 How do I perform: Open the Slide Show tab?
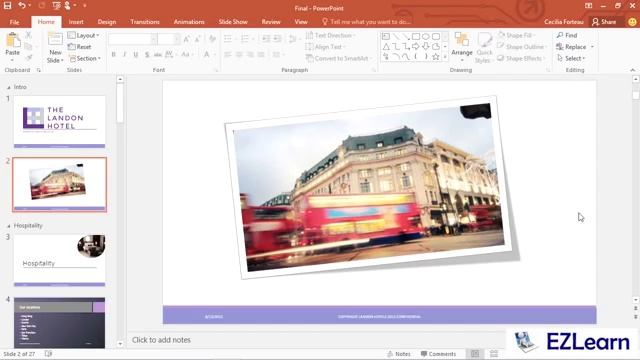click(x=233, y=22)
